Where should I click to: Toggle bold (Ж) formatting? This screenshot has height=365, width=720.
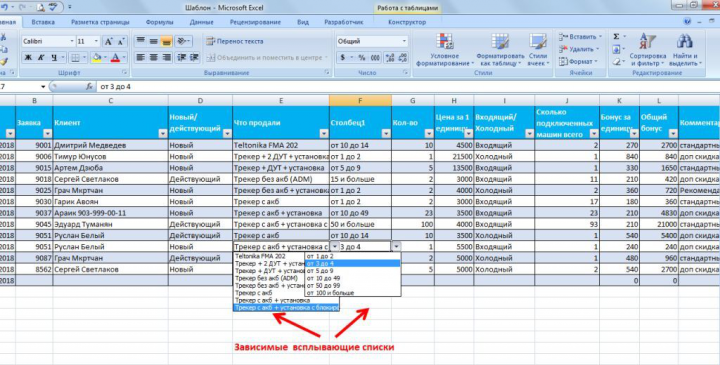pyautogui.click(x=28, y=57)
